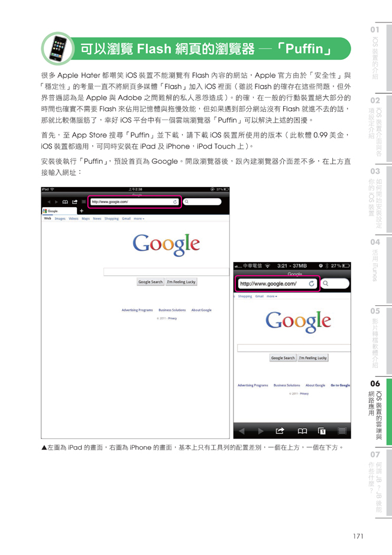Click the Google logo on iPhone page
This screenshot has width=392, height=555.
[298, 321]
